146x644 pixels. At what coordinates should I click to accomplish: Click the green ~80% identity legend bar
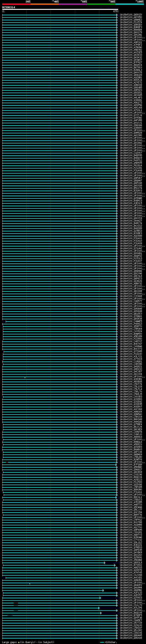101,4
